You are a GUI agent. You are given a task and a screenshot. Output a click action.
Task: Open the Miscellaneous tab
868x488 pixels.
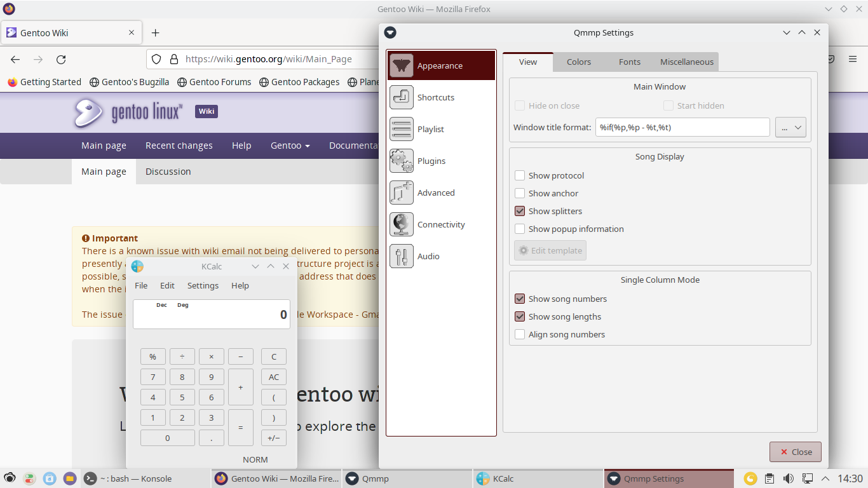pos(687,62)
